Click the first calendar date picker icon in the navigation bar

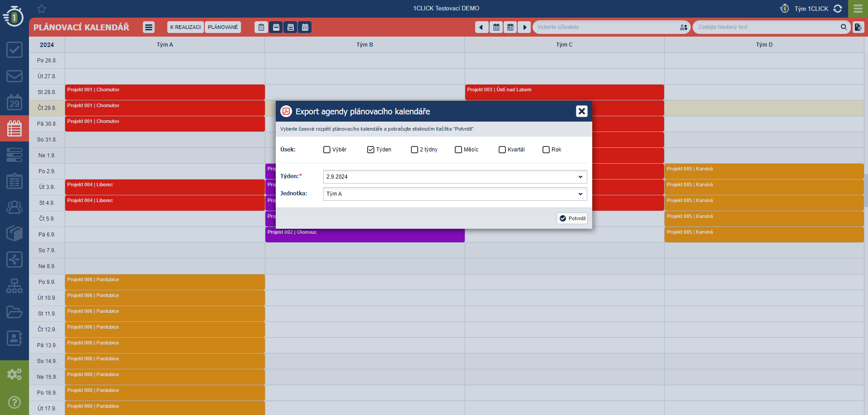coord(496,27)
